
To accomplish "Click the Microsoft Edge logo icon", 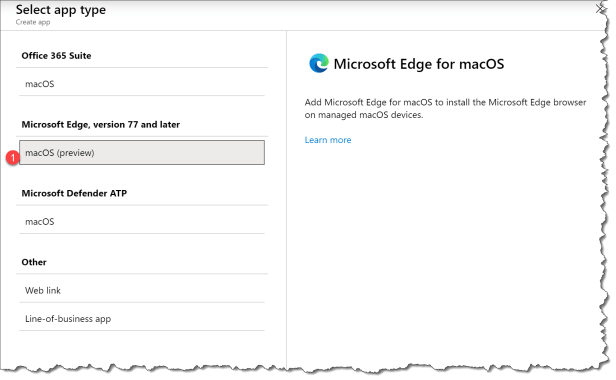I will tap(319, 63).
